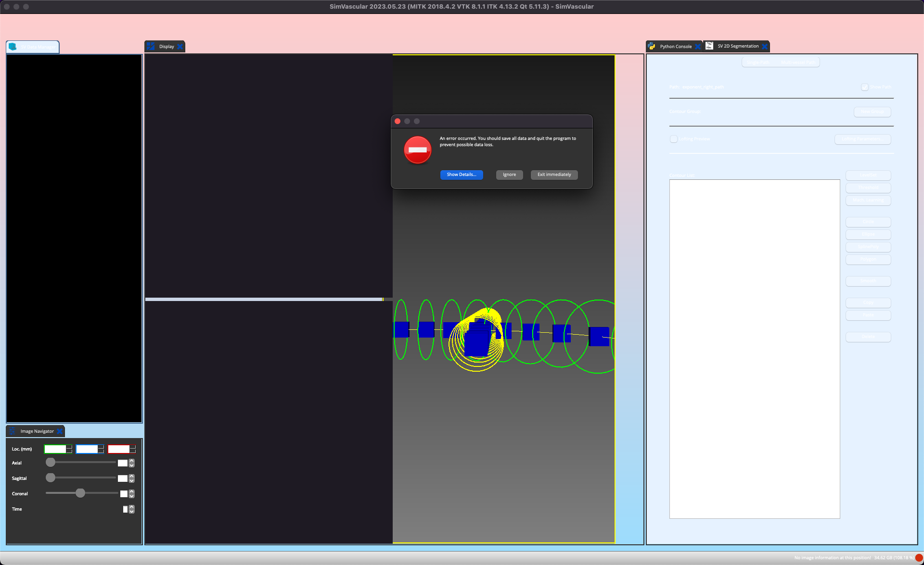Click the Display tab grid icon
The image size is (924, 565).
[x=151, y=46]
